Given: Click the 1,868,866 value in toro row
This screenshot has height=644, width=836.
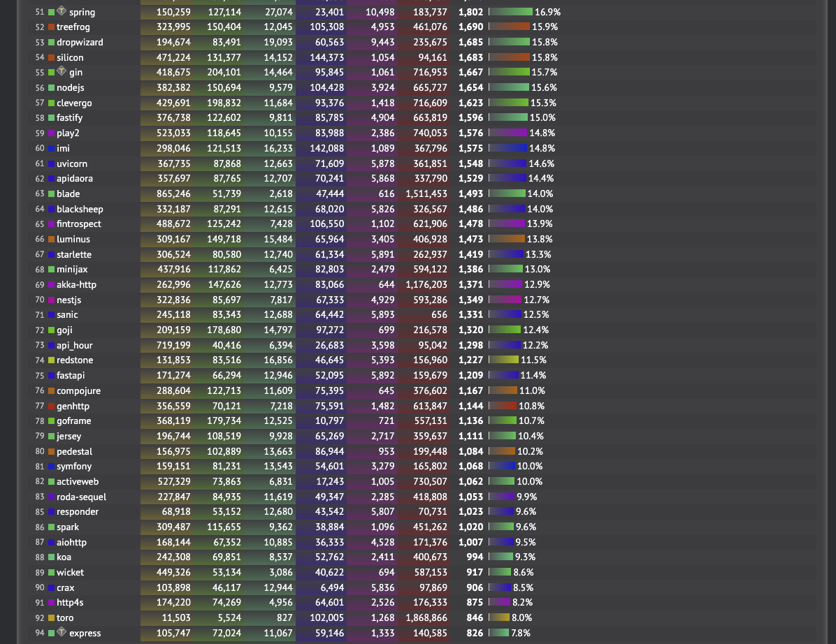Looking at the screenshot, I should click(426, 618).
